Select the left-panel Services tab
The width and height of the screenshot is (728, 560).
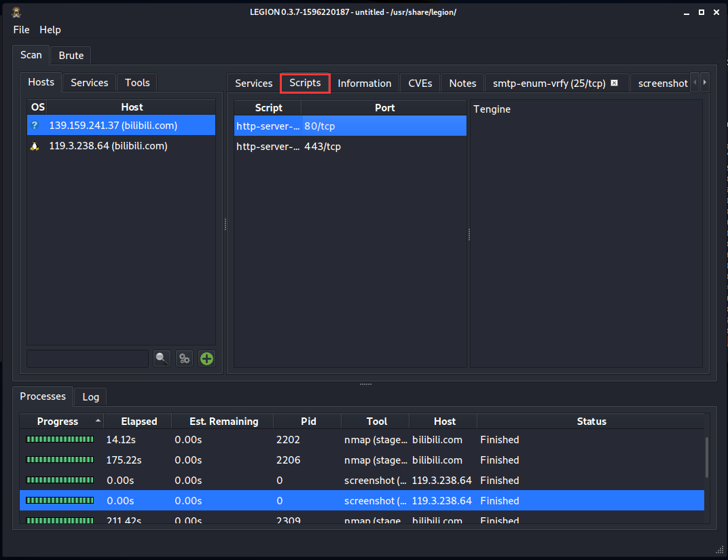click(x=89, y=83)
